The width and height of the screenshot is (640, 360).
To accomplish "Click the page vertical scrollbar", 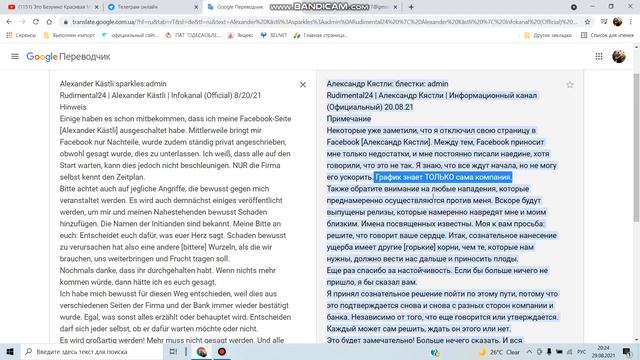I will (x=636, y=148).
